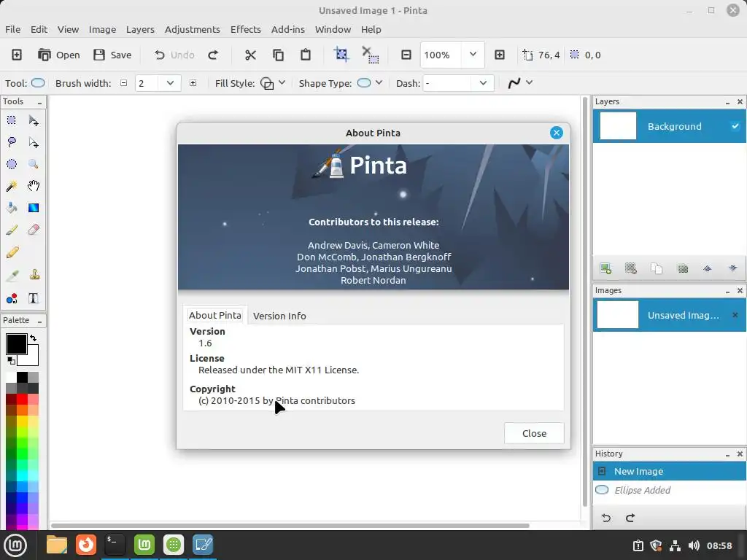Select the Paintbrush tool
The height and width of the screenshot is (560, 747).
pyautogui.click(x=12, y=230)
